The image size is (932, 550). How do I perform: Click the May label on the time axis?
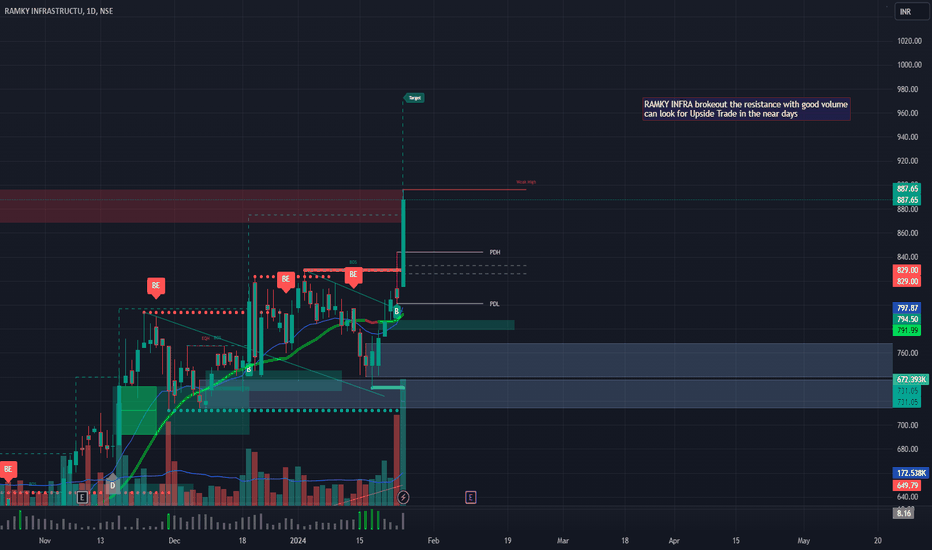[x=804, y=540]
